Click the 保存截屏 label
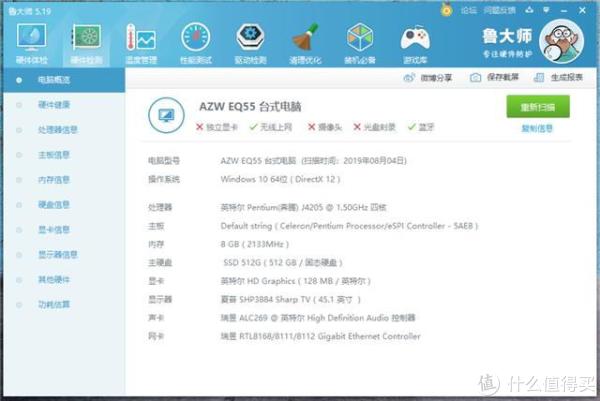The image size is (600, 401). coord(502,77)
